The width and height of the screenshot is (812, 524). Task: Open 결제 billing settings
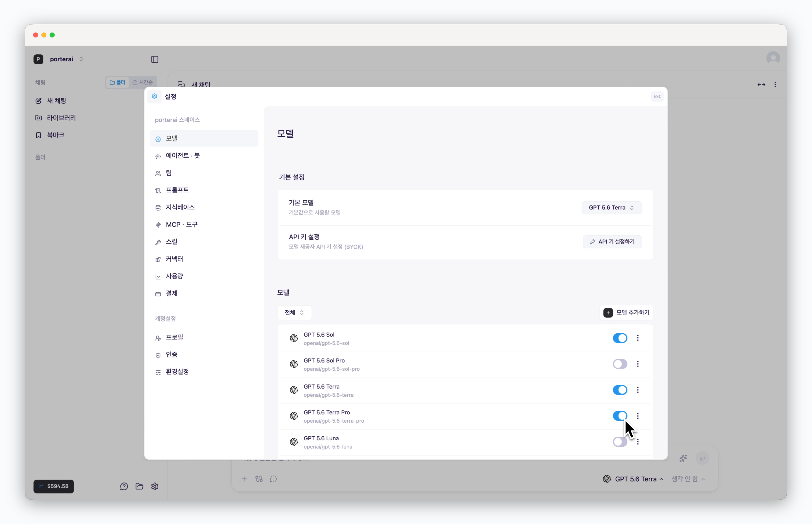204,293
